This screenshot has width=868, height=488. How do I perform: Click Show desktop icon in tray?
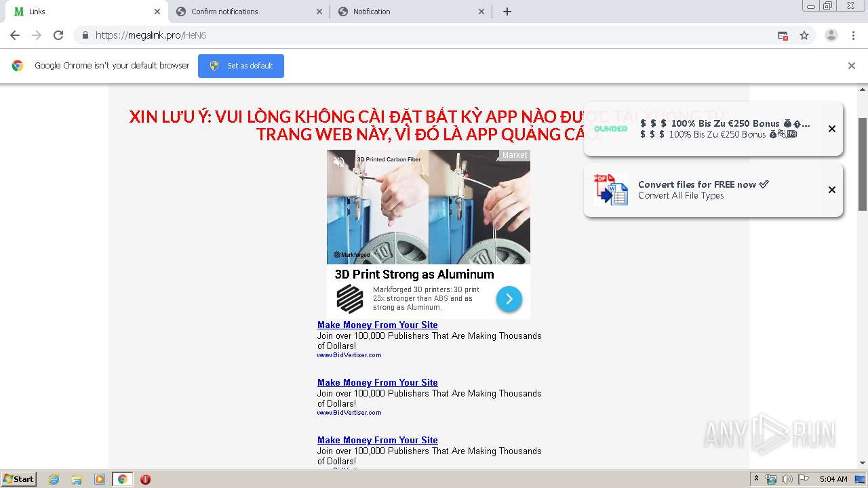(861, 479)
